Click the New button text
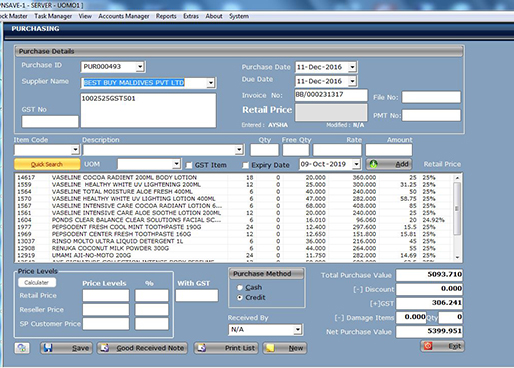The image size is (514, 368). (296, 348)
